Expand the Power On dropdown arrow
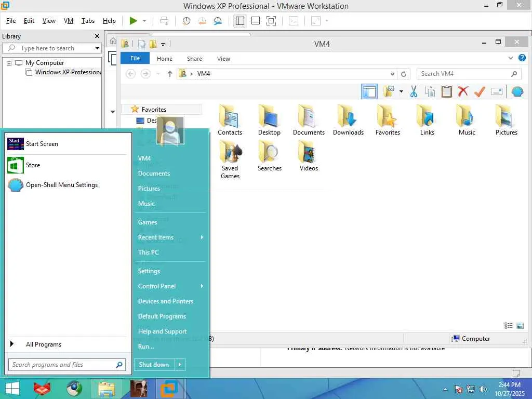 [144, 21]
